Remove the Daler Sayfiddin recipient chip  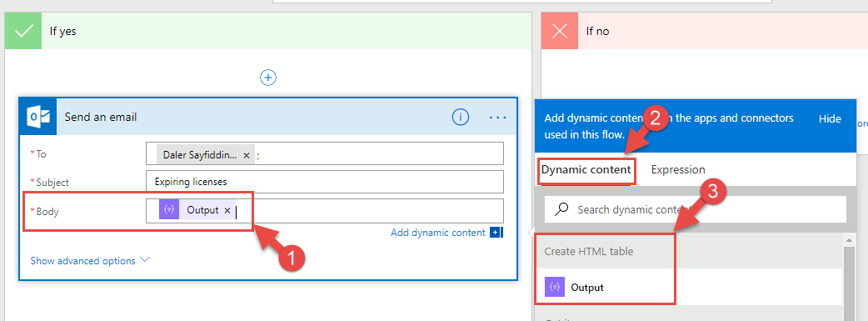247,155
